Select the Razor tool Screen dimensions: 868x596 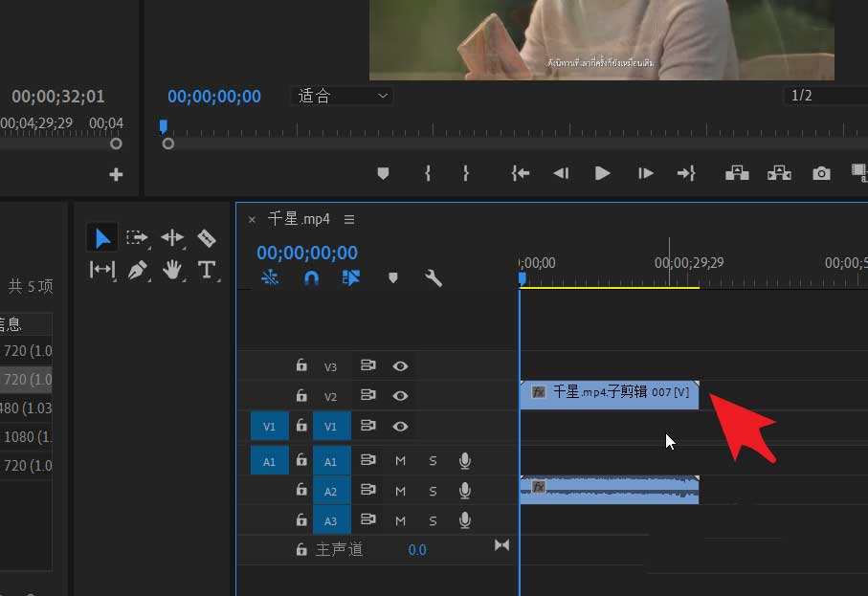point(207,237)
